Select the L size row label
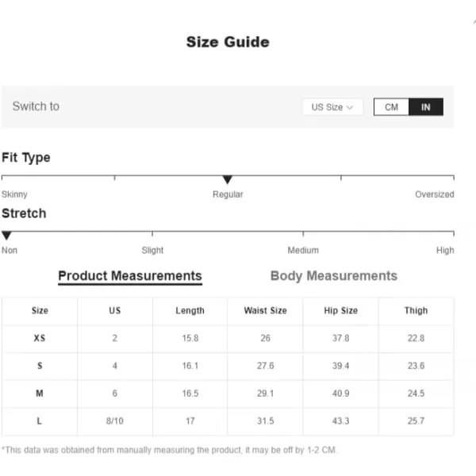Viewport: 476px width, 476px height. pos(39,420)
